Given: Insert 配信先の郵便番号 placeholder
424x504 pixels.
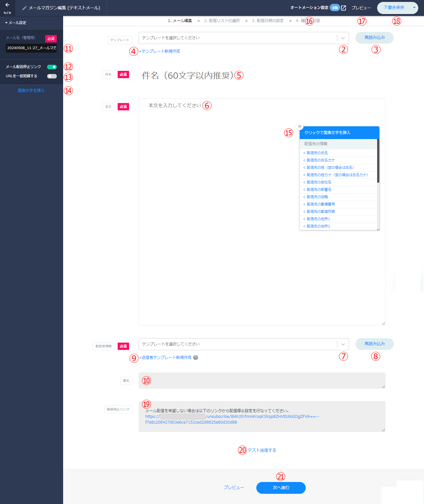Looking at the screenshot, I should (338, 204).
